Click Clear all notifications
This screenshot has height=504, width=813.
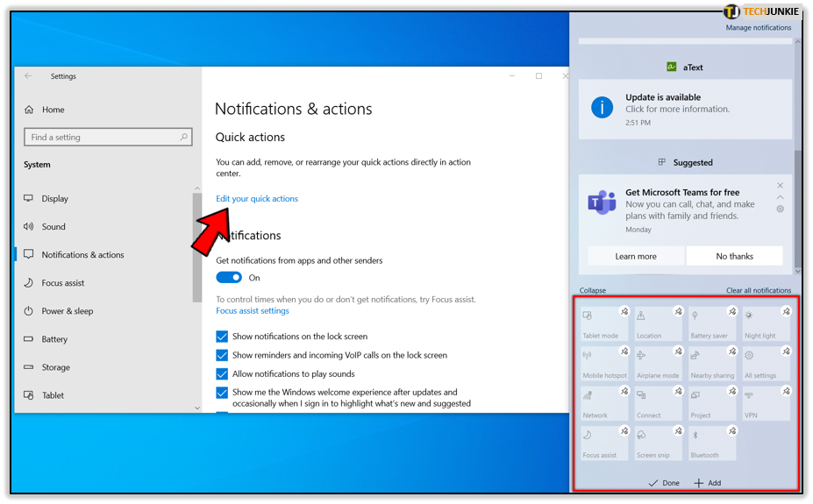point(758,290)
